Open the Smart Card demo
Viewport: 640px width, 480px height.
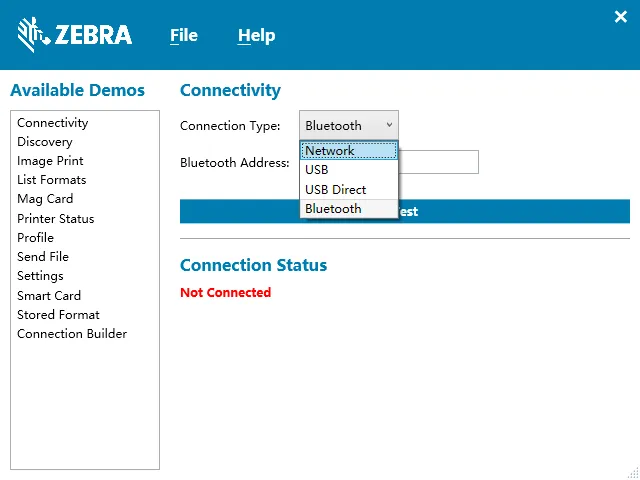click(49, 295)
